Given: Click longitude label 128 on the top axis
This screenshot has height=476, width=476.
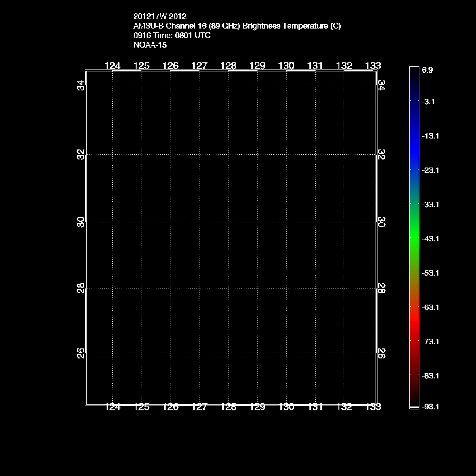Looking at the screenshot, I should 228,66.
